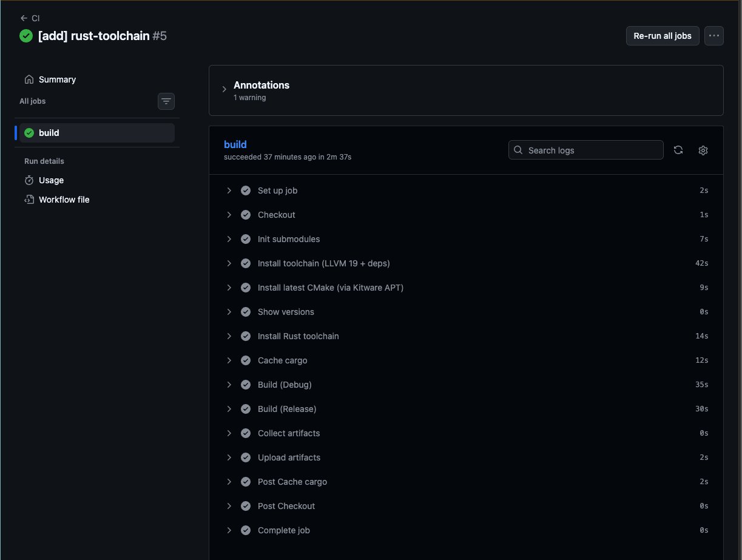Expand the Build (Debug) step
742x560 pixels.
pos(229,385)
